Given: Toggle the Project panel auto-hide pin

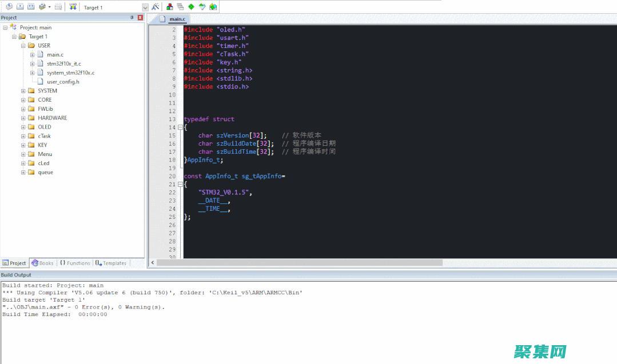Looking at the screenshot, I should click(x=133, y=18).
